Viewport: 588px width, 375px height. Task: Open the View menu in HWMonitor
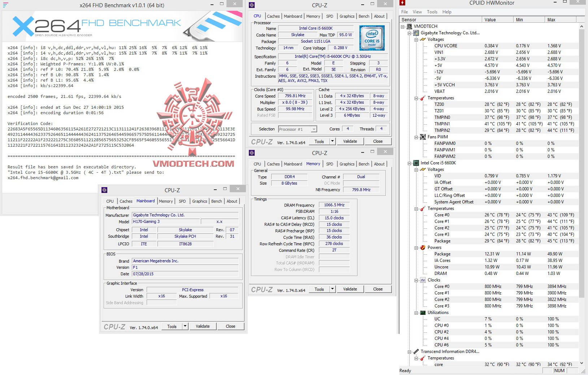coord(417,12)
